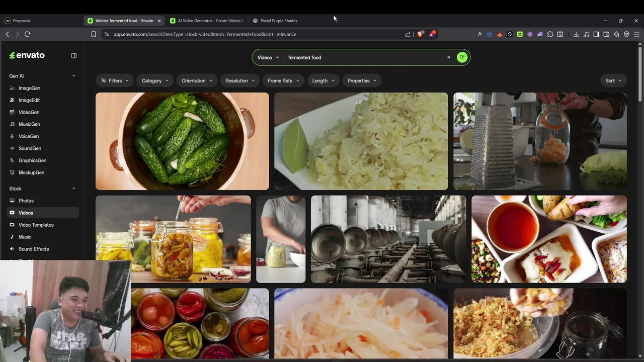Open Brave Shields icon

[x=420, y=34]
